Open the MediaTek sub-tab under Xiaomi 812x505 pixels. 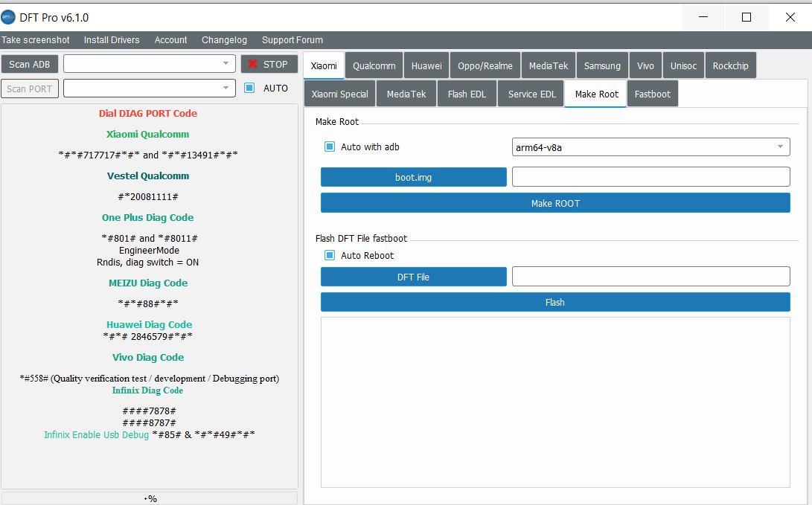click(x=406, y=94)
